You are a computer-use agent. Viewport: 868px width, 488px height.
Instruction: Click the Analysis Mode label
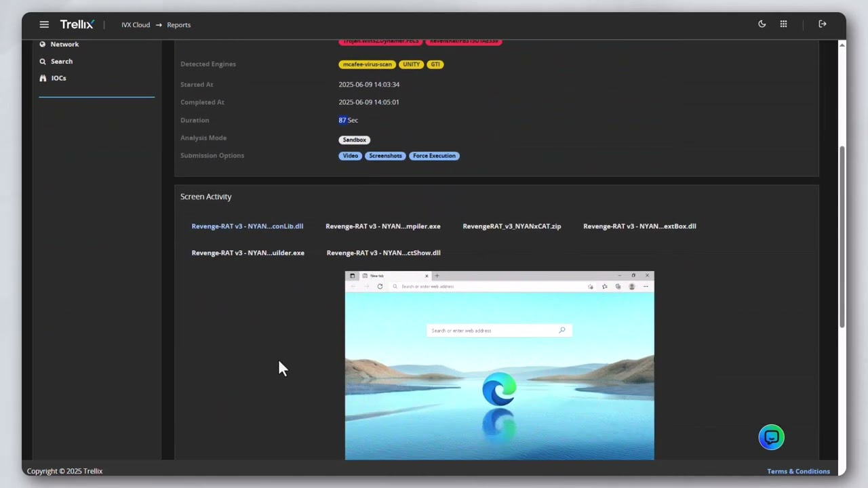click(203, 138)
